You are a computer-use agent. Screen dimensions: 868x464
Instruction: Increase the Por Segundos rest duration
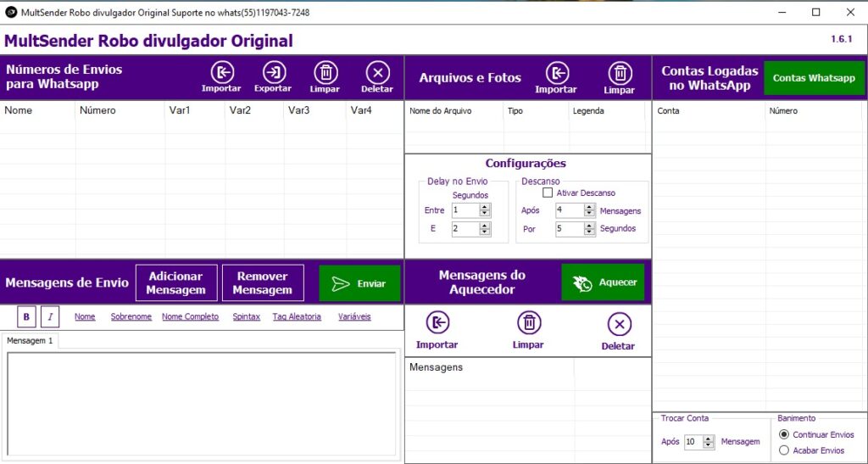[590, 226]
